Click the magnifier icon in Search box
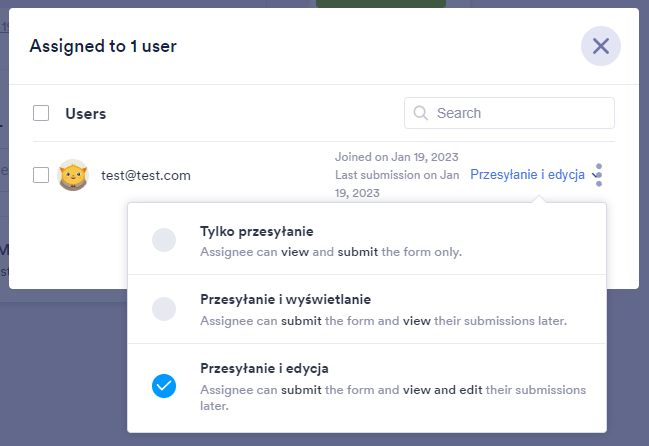Screen dimensions: 649x446 420,113
